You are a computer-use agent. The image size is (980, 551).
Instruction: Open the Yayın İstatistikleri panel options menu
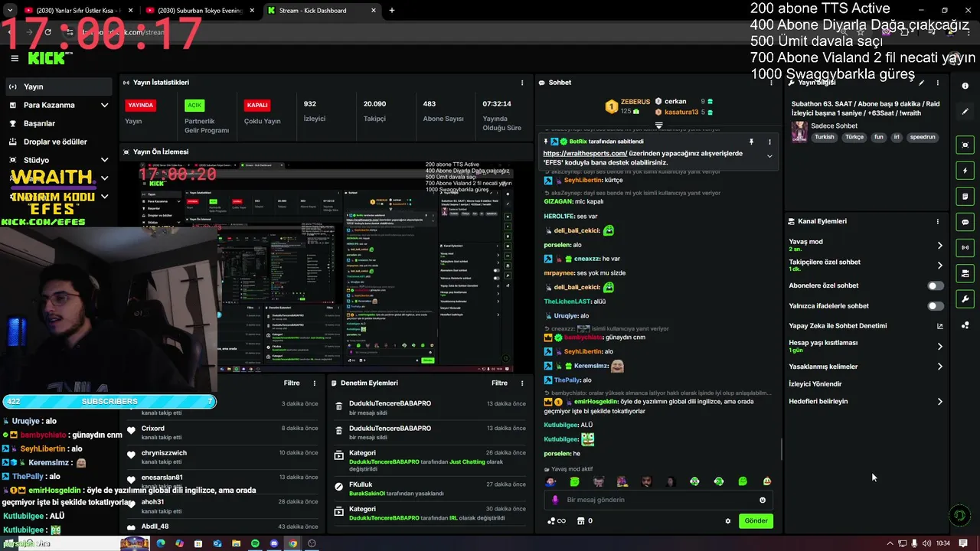(522, 83)
